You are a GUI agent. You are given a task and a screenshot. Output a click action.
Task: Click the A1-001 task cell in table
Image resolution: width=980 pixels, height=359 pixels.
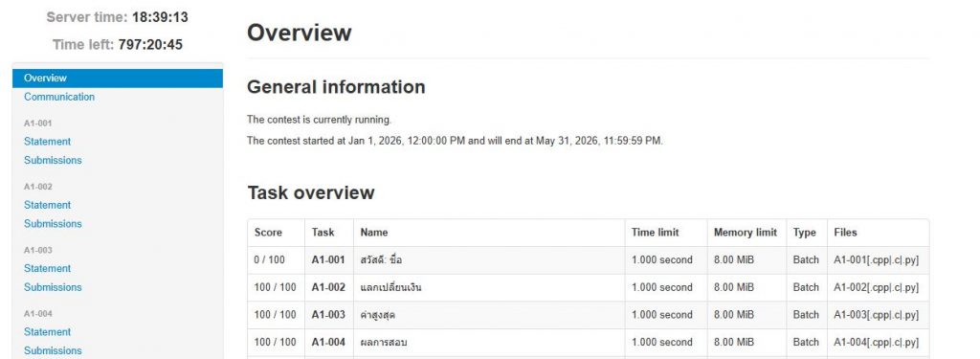[328, 259]
